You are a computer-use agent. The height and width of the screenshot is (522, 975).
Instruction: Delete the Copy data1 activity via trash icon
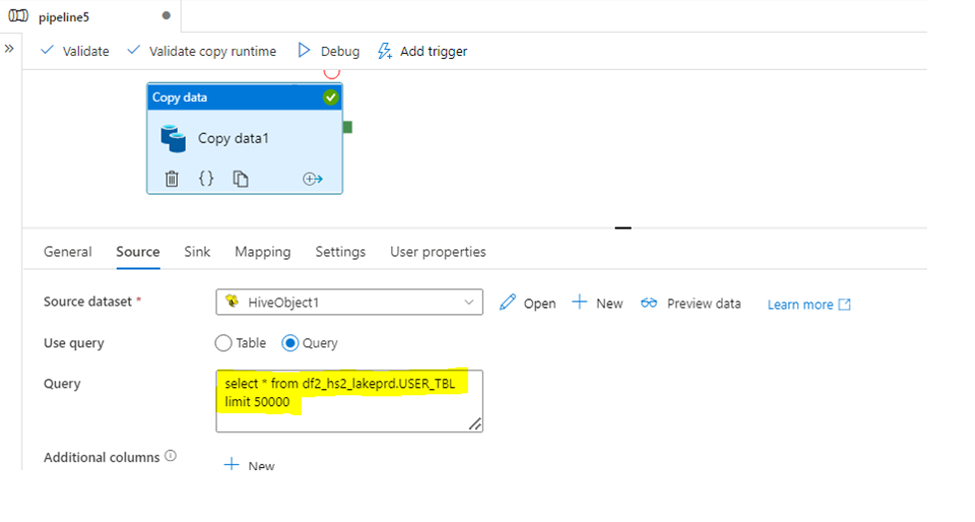pos(172,179)
